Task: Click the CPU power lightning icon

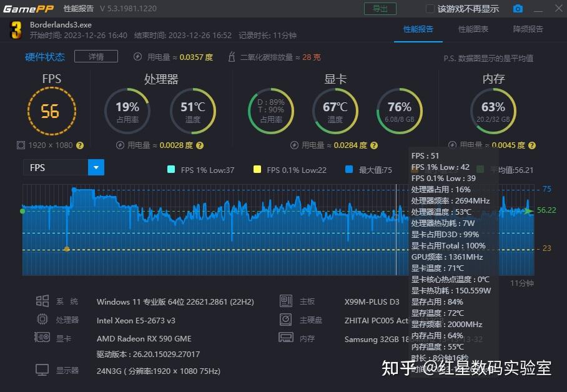Action: coord(120,145)
